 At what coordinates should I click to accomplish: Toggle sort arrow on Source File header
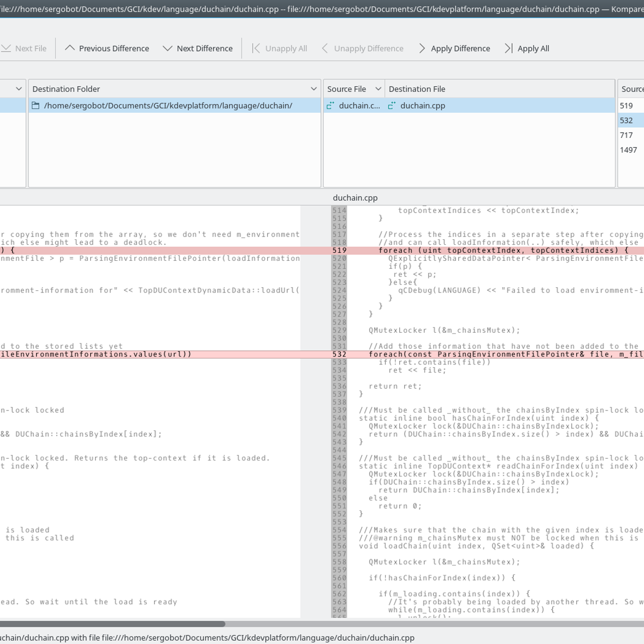[x=378, y=89]
